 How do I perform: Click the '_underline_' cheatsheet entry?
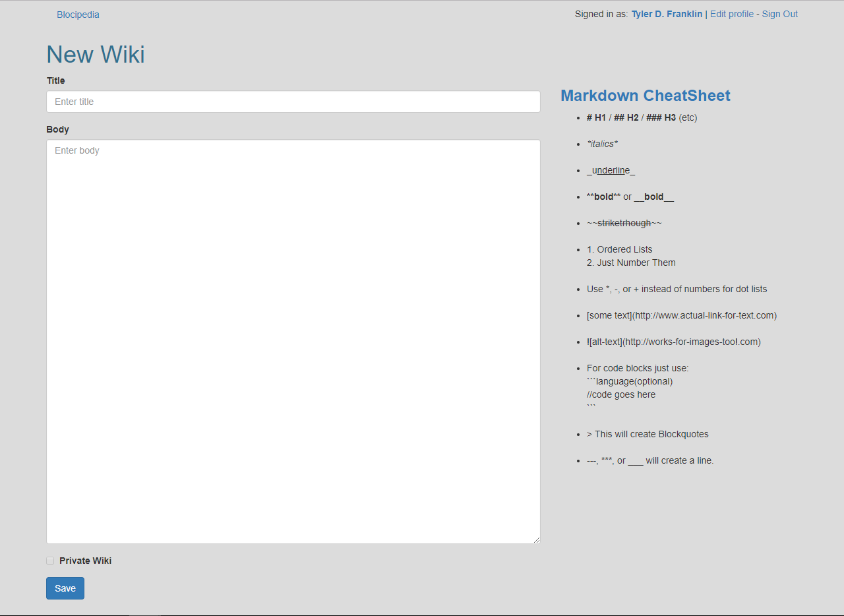611,170
